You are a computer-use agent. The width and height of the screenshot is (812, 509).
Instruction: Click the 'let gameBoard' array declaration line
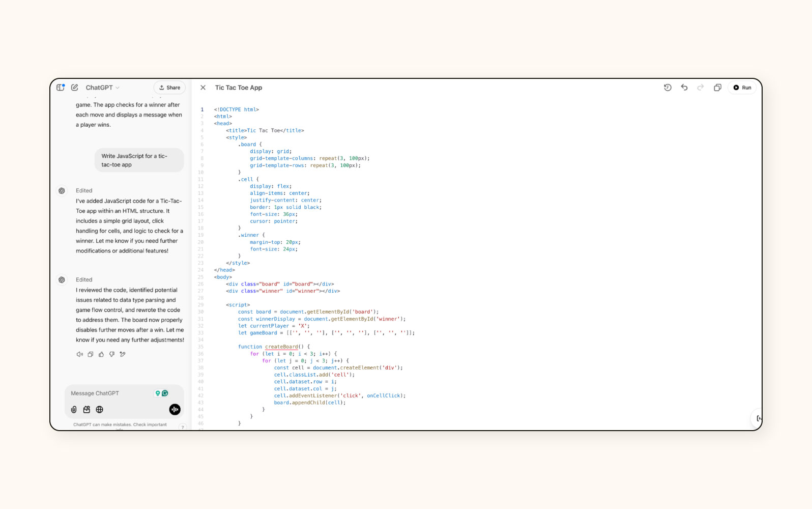pyautogui.click(x=327, y=333)
